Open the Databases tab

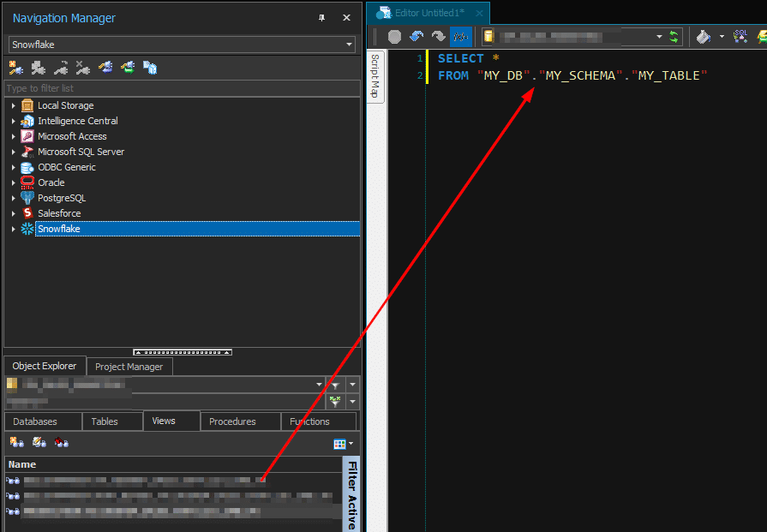tap(43, 421)
